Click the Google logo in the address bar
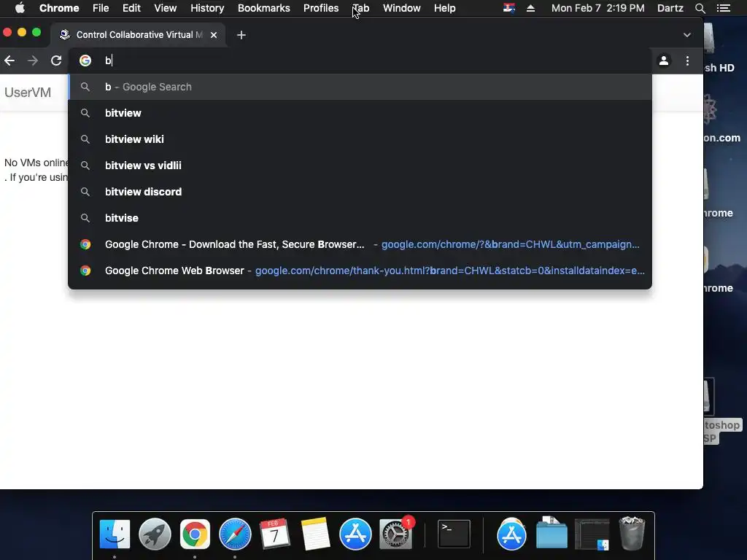 point(85,61)
